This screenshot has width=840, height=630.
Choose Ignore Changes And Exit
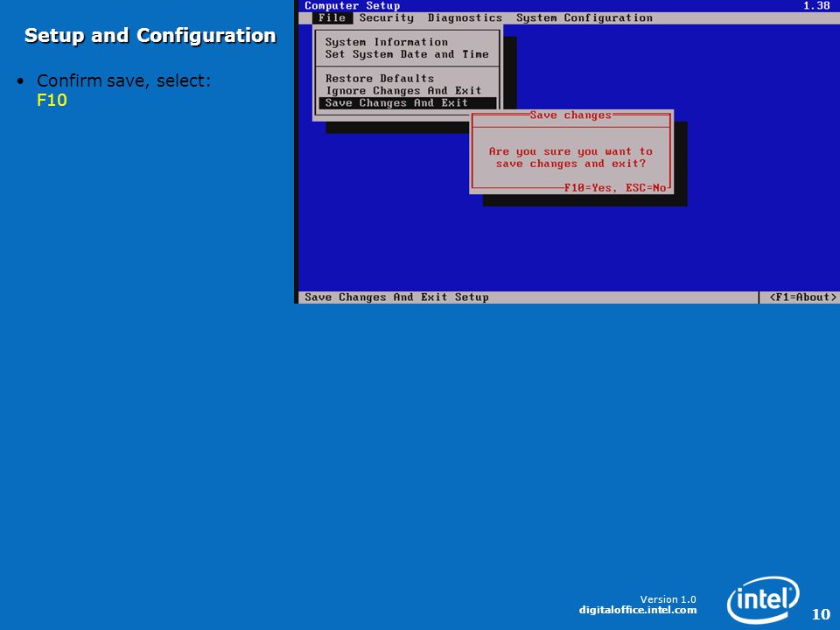coord(403,90)
